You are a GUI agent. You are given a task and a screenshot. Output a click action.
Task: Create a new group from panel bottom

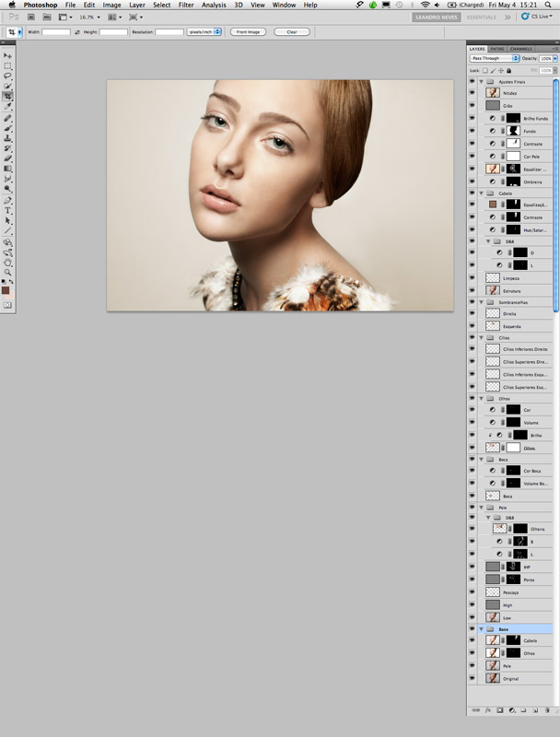[x=523, y=710]
